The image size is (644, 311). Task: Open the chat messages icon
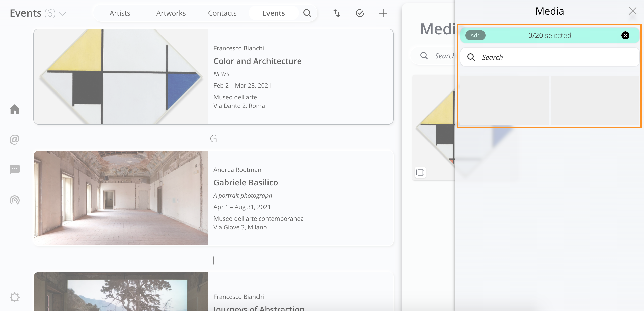tap(15, 169)
